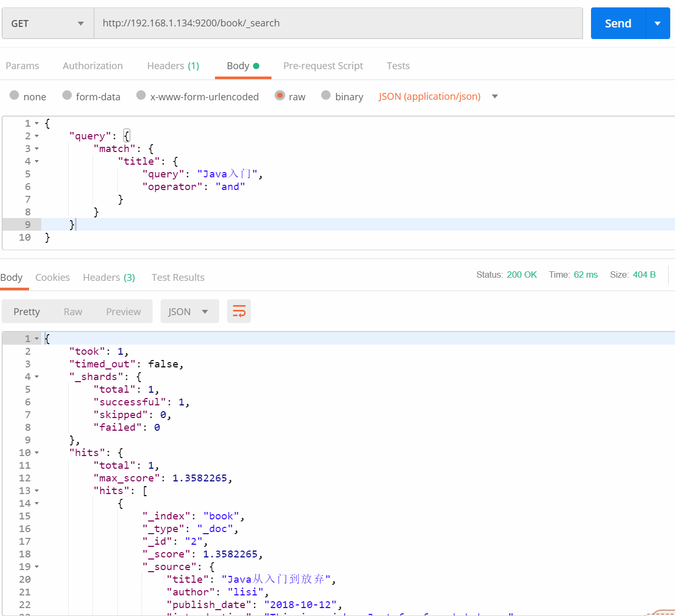
Task: Open the Pre-request Script tab
Action: pyautogui.click(x=323, y=66)
